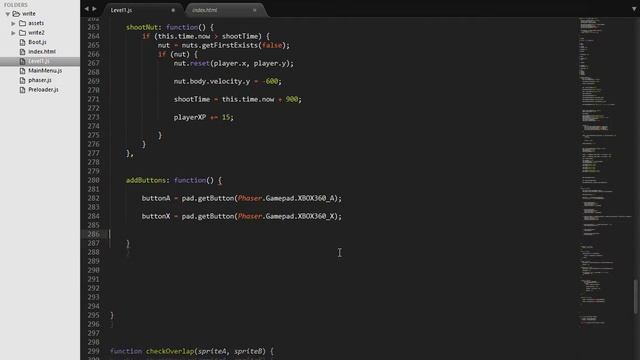640x360 pixels.
Task: Click line number 299 in gutter
Action: (x=93, y=351)
